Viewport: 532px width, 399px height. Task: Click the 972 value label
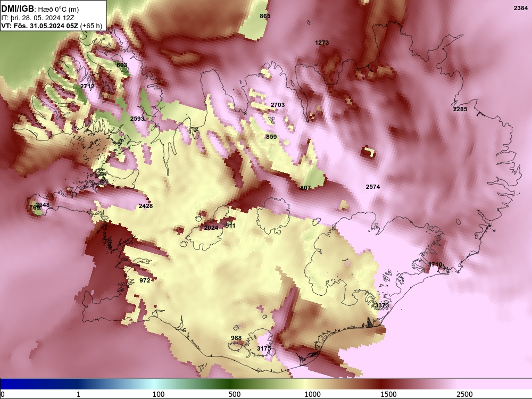[145, 280]
